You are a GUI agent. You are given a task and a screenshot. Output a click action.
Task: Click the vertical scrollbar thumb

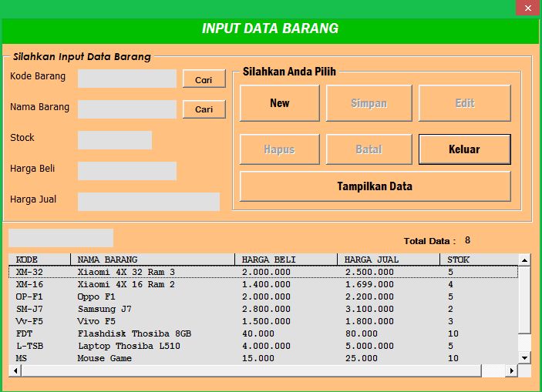(524, 300)
